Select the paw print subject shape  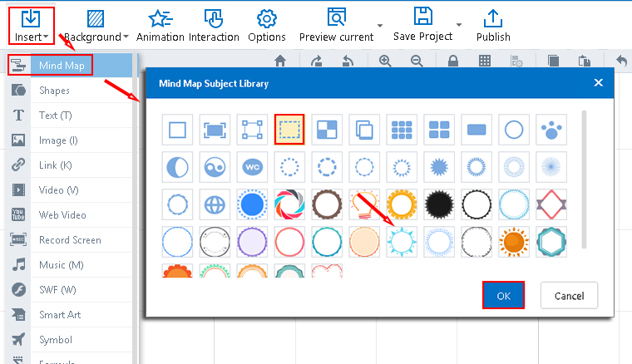pyautogui.click(x=550, y=129)
